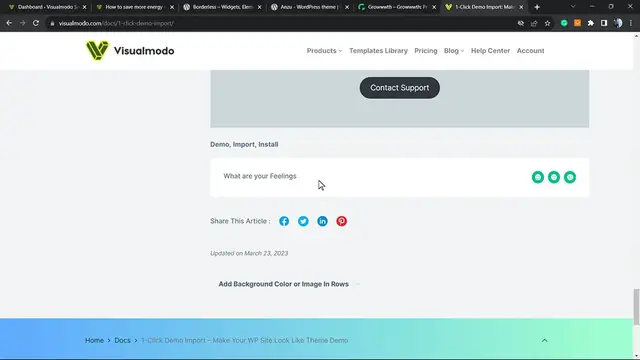Select the last green feelings emoji
This screenshot has width=640, height=360.
click(570, 177)
